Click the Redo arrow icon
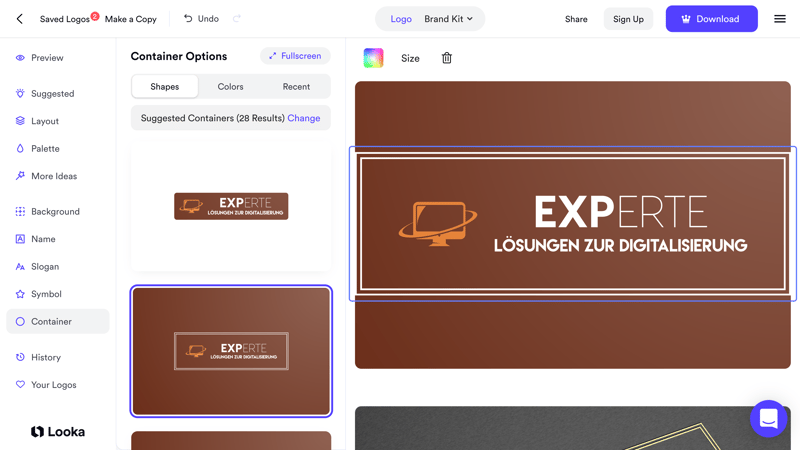The width and height of the screenshot is (800, 450). click(x=237, y=19)
